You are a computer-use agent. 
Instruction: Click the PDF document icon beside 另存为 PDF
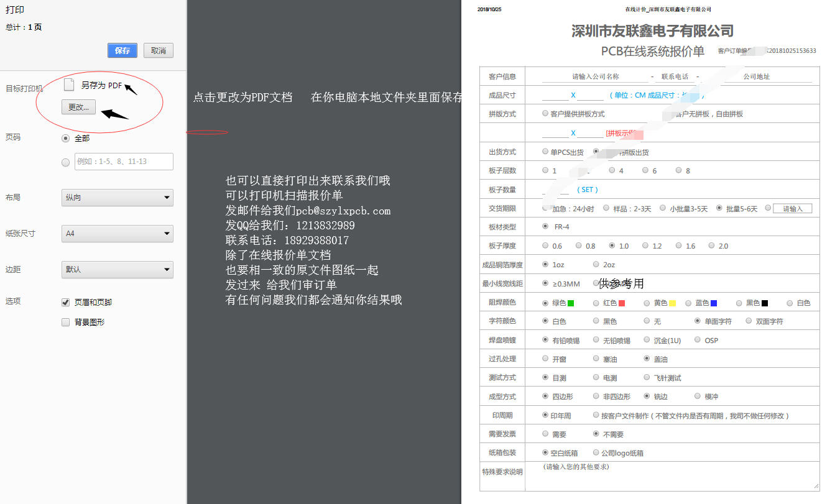coord(69,85)
